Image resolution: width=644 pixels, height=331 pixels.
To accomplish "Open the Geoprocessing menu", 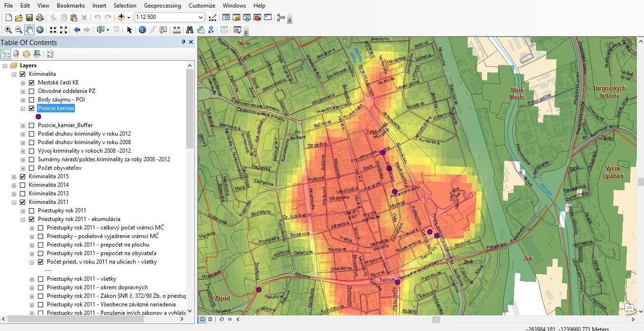I will (x=163, y=6).
